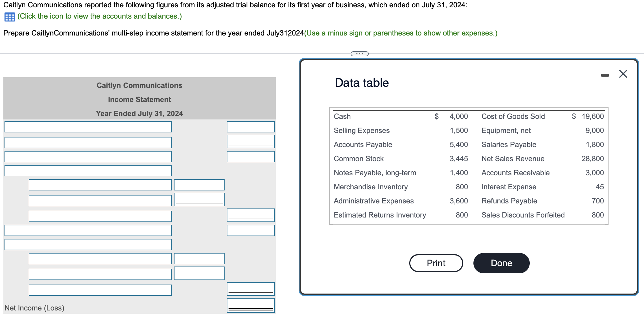
Task: Minimize the Data table dialog
Action: pos(605,75)
